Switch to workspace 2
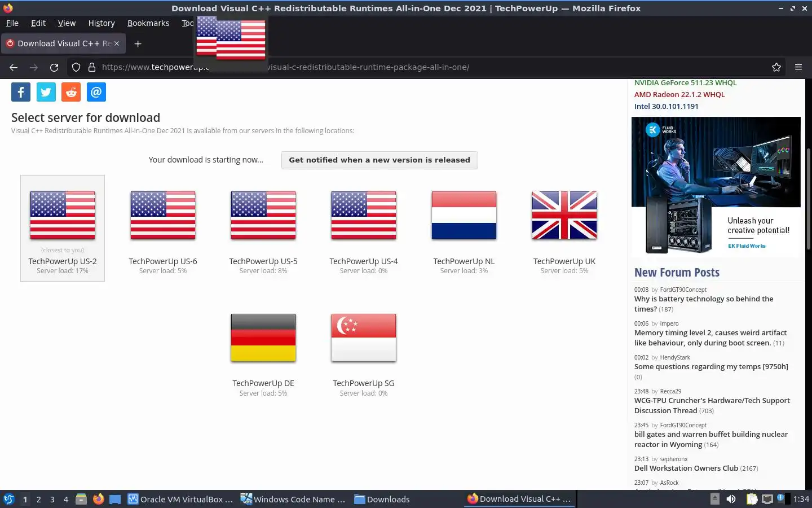 point(38,500)
